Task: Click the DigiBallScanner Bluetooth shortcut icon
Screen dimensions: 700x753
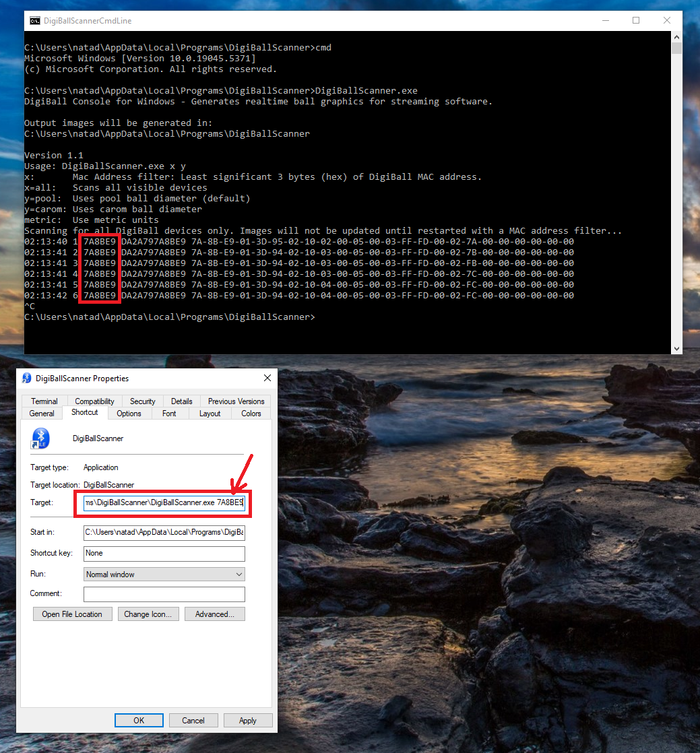Action: pyautogui.click(x=40, y=438)
